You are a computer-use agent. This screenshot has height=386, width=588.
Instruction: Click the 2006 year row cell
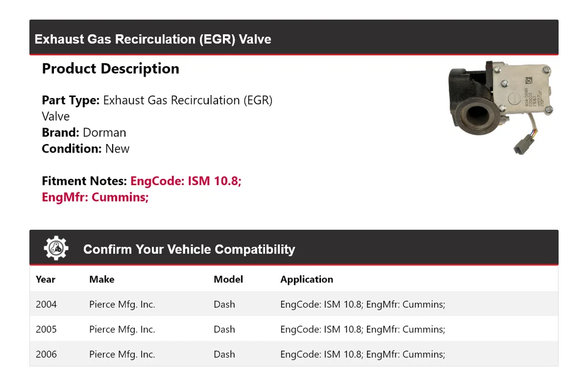(46, 354)
